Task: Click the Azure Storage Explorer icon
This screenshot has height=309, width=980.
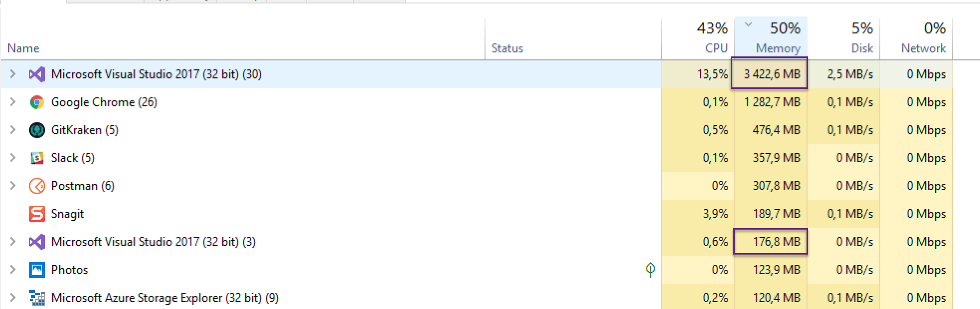Action: pyautogui.click(x=36, y=298)
